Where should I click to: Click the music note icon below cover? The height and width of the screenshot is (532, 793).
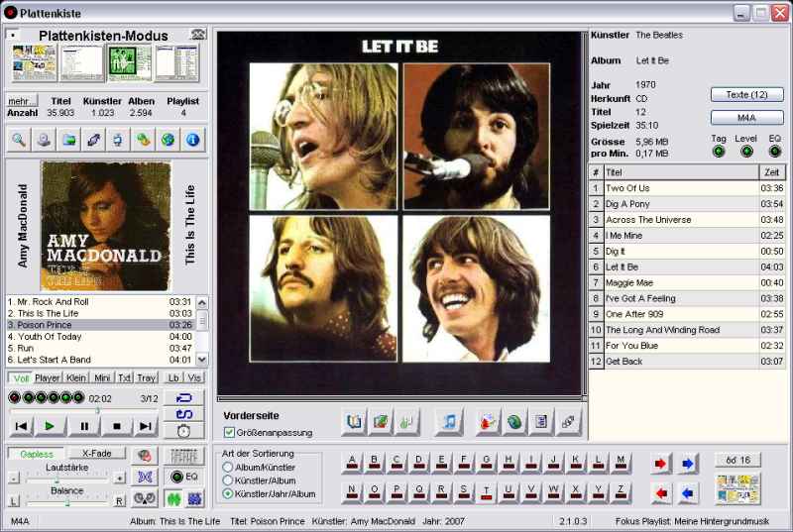(449, 422)
